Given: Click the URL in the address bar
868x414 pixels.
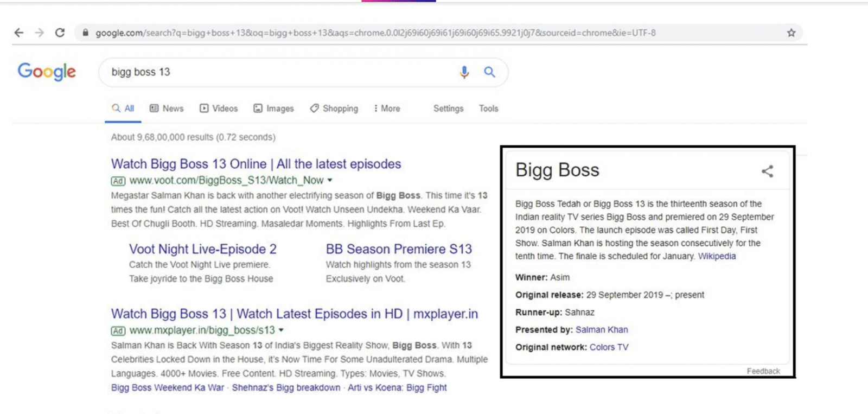Looking at the screenshot, I should (x=375, y=33).
